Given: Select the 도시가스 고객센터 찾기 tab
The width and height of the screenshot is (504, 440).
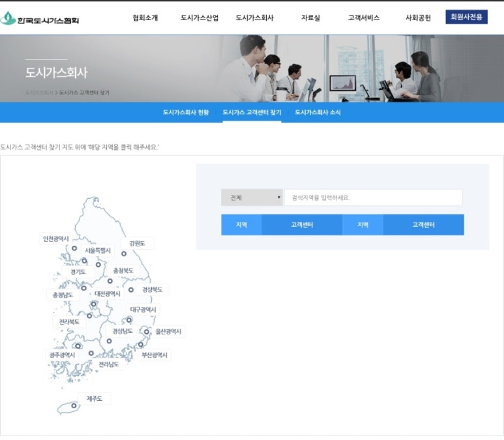Looking at the screenshot, I should [x=252, y=113].
